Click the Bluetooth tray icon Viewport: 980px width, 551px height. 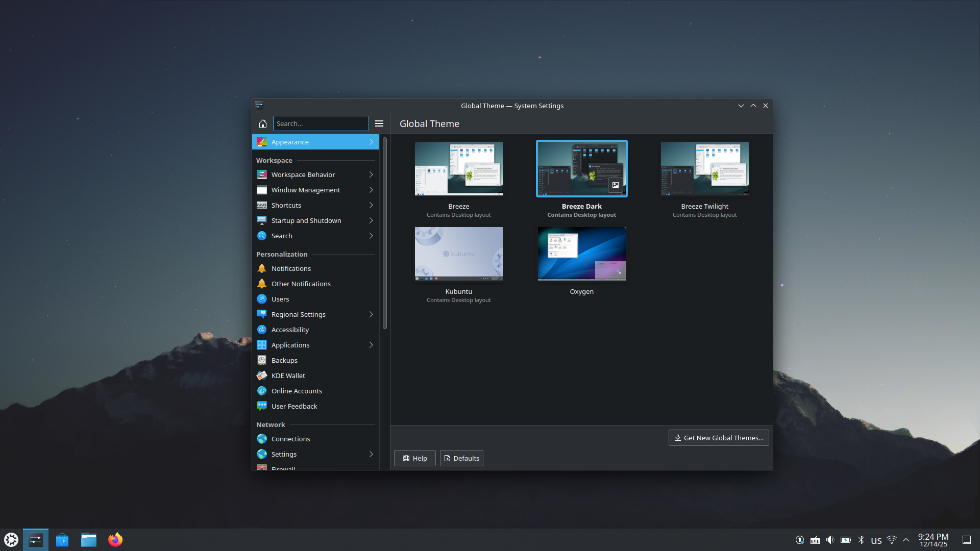point(861,540)
